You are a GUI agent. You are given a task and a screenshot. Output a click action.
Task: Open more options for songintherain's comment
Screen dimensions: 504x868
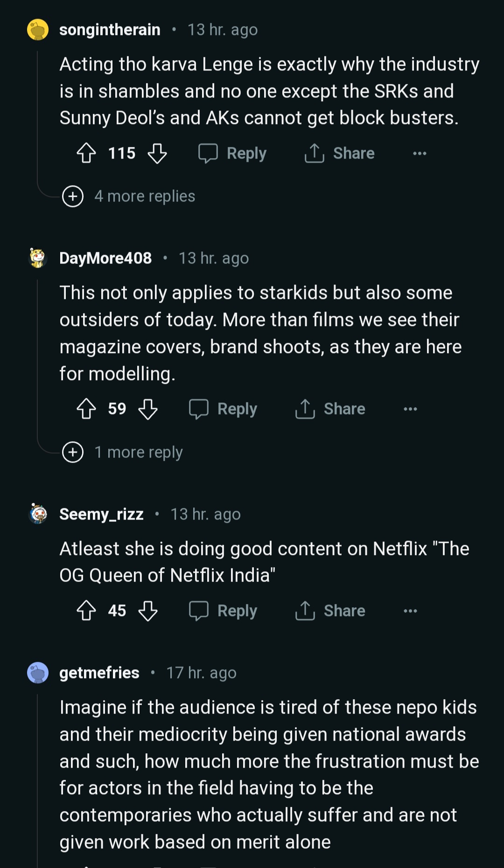click(420, 153)
